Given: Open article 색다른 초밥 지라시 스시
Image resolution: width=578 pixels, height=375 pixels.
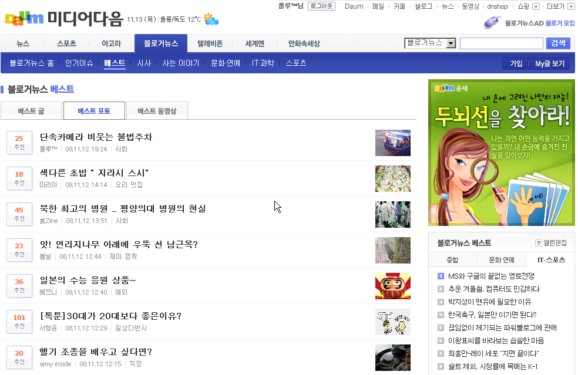Looking at the screenshot, I should 94,173.
